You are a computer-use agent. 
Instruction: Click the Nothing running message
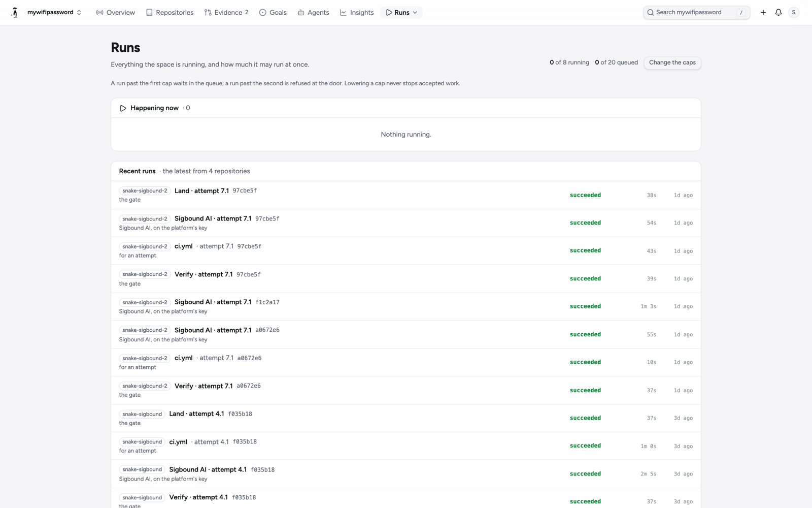coord(406,135)
